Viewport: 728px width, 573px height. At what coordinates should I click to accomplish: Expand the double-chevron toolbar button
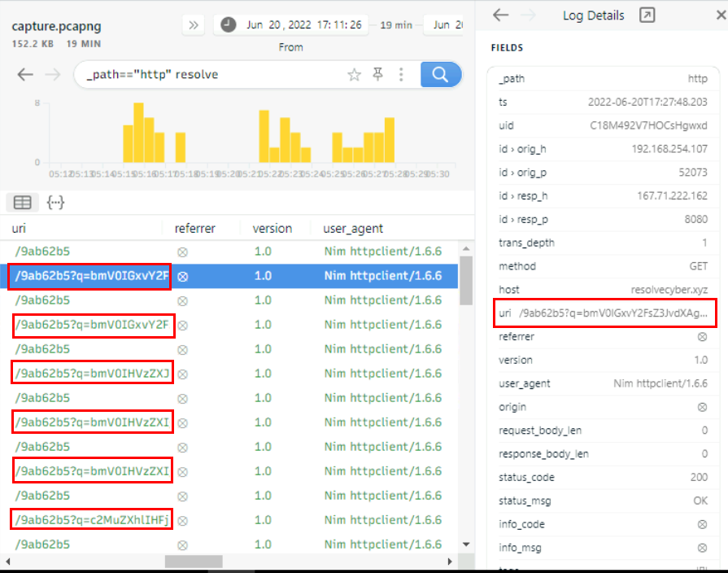coord(194,24)
